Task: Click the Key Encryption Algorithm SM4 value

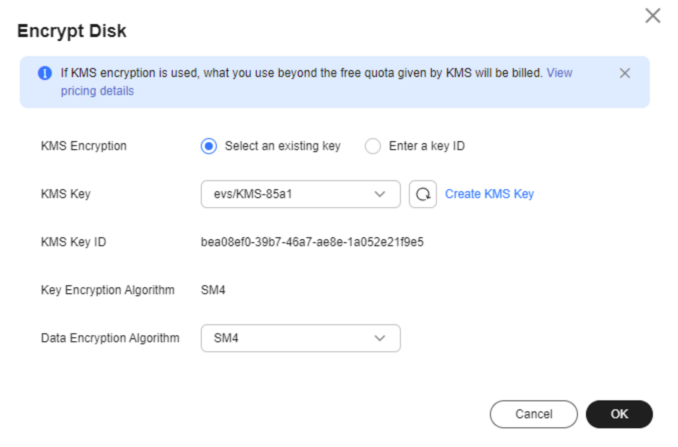Action: tap(213, 290)
